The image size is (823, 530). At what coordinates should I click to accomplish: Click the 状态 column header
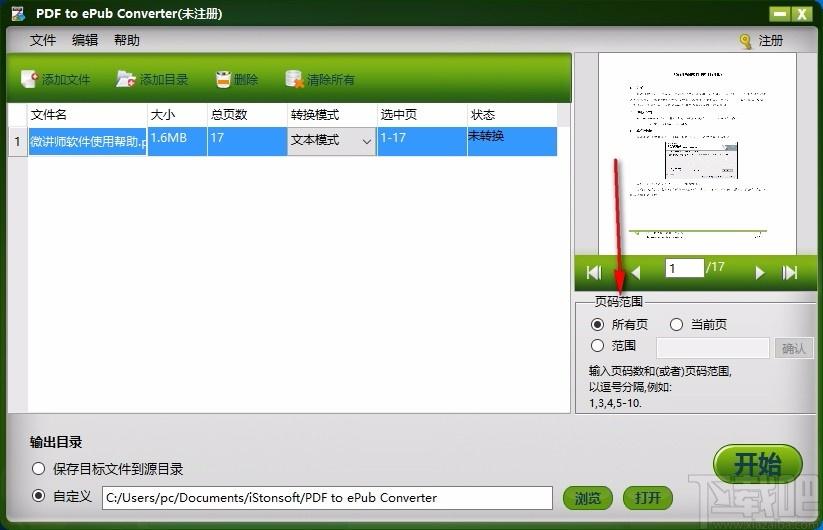pyautogui.click(x=512, y=115)
